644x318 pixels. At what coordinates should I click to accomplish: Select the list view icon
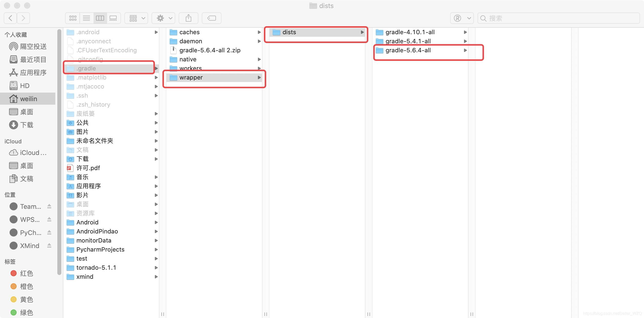(87, 18)
